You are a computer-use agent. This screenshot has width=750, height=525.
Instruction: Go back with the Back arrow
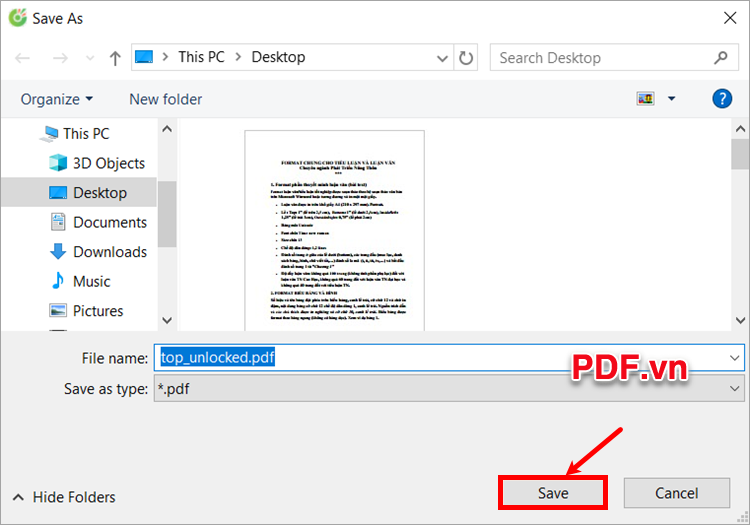pyautogui.click(x=22, y=58)
